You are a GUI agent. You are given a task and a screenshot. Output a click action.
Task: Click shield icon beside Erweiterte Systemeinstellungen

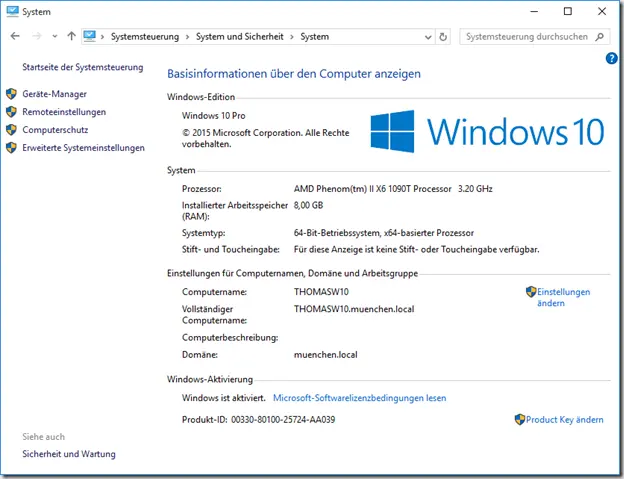pyautogui.click(x=11, y=148)
